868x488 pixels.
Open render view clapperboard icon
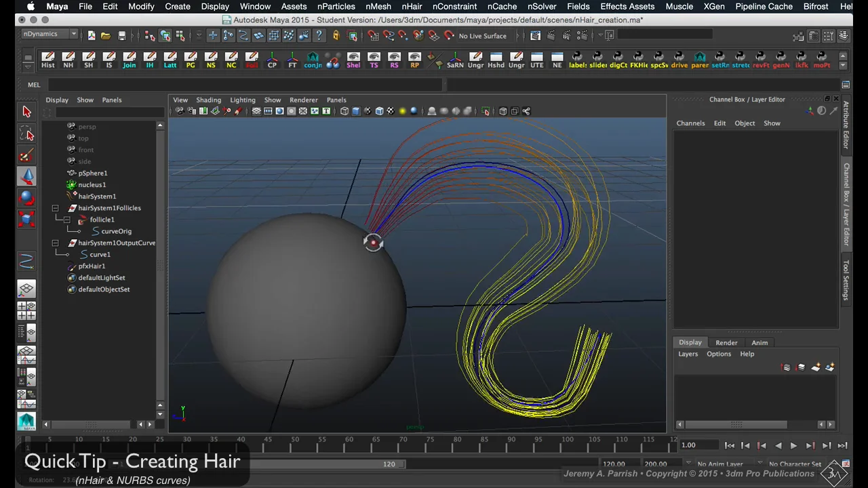pyautogui.click(x=535, y=35)
